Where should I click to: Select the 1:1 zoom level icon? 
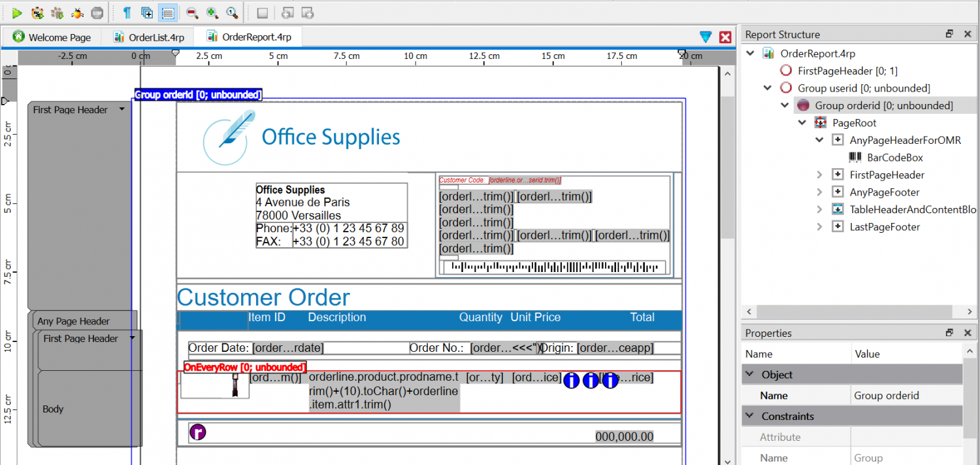230,12
